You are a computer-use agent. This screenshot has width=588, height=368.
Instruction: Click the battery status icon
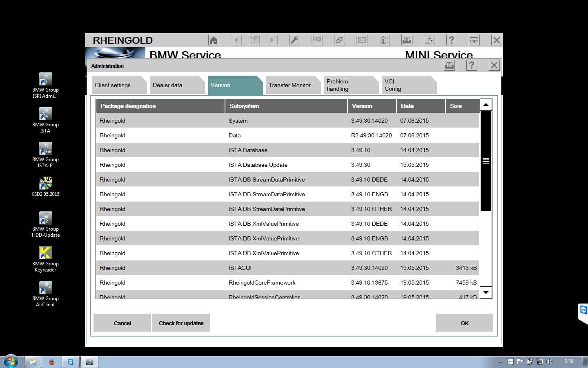[384, 40]
